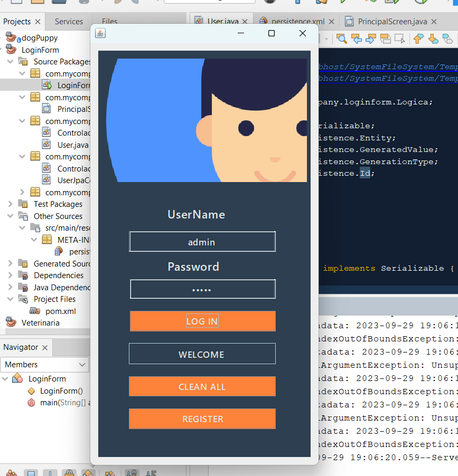
Task: Navigate forward using the blue forward arrow
Action: click(370, 39)
